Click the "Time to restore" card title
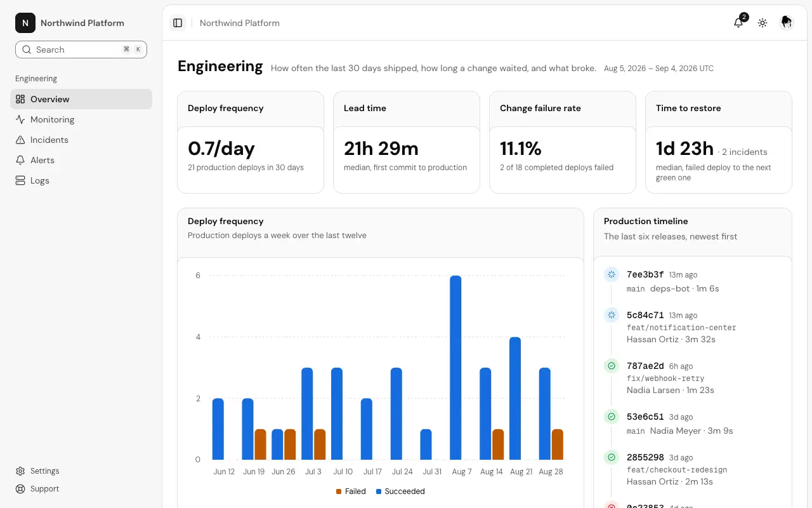 (688, 108)
